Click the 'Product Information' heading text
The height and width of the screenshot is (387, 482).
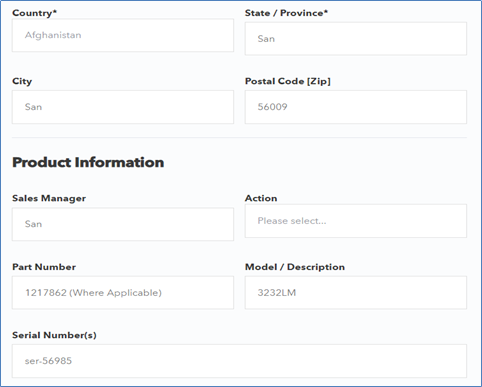point(88,163)
